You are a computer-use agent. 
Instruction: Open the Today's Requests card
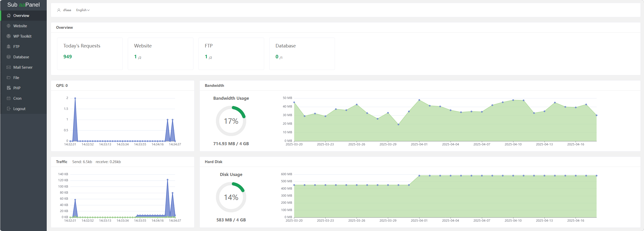(x=90, y=54)
